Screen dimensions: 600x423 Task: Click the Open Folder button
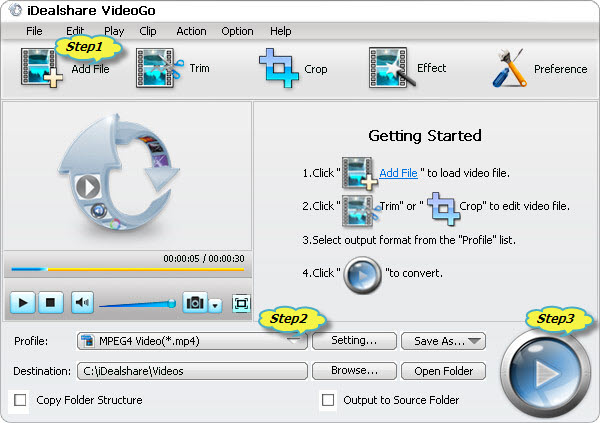tap(443, 371)
